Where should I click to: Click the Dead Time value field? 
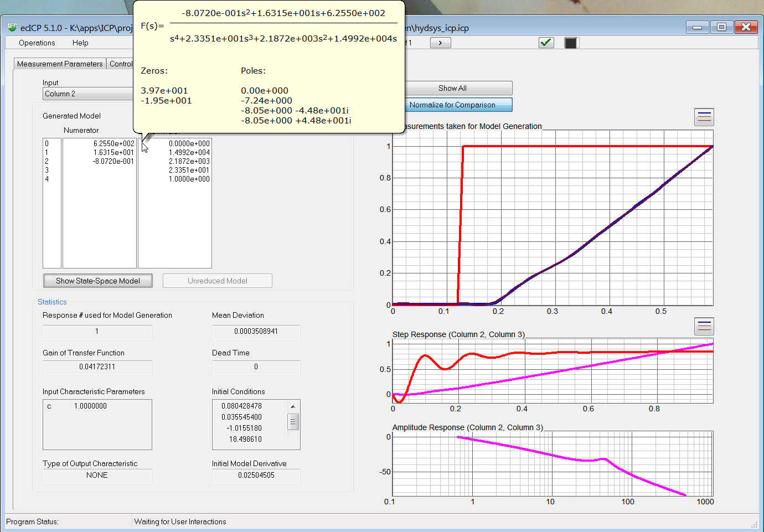[x=256, y=367]
